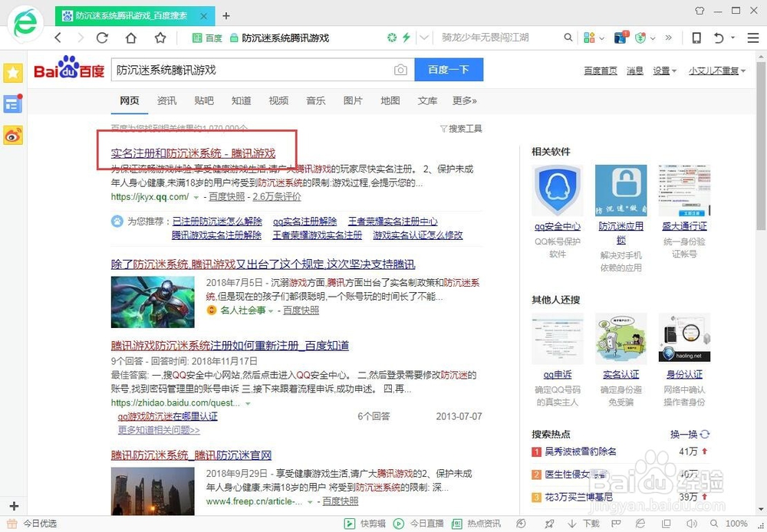Viewport: 767px width, 532px height.
Task: Click the forward navigation arrow
Action: tap(81, 38)
